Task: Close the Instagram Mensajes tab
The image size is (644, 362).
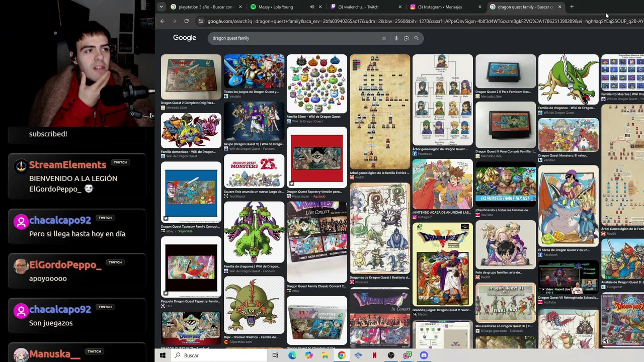Action: 479,7
